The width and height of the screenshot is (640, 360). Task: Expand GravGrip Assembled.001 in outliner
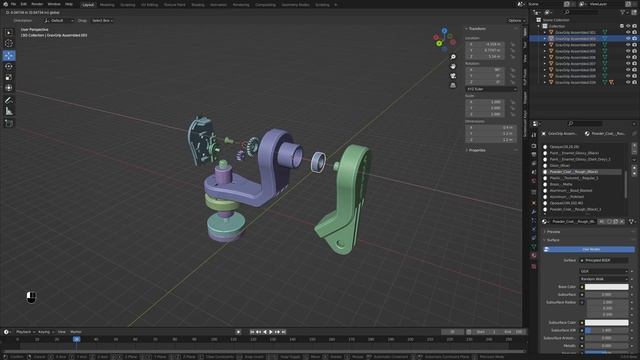coord(544,32)
